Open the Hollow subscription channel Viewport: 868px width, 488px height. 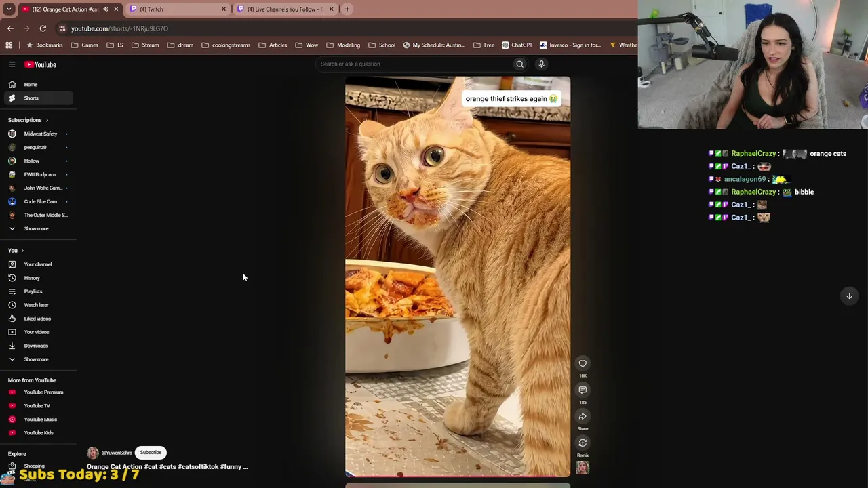[37, 161]
